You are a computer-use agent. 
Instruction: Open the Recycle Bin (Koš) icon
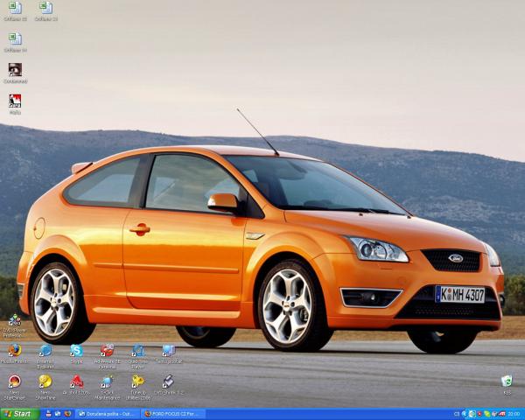tap(507, 381)
